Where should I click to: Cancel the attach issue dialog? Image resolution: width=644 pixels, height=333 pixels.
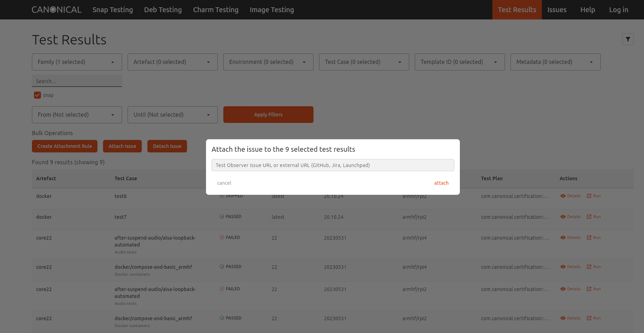pyautogui.click(x=224, y=183)
